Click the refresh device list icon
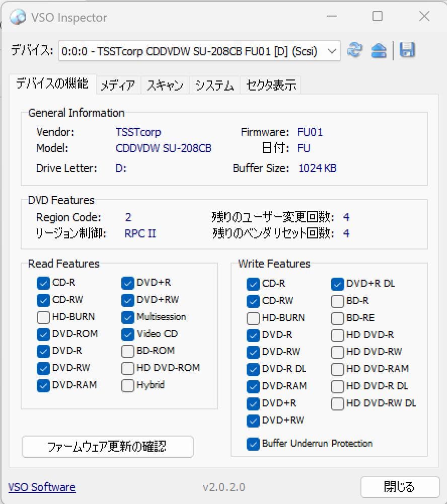The height and width of the screenshot is (504, 447). (x=355, y=50)
